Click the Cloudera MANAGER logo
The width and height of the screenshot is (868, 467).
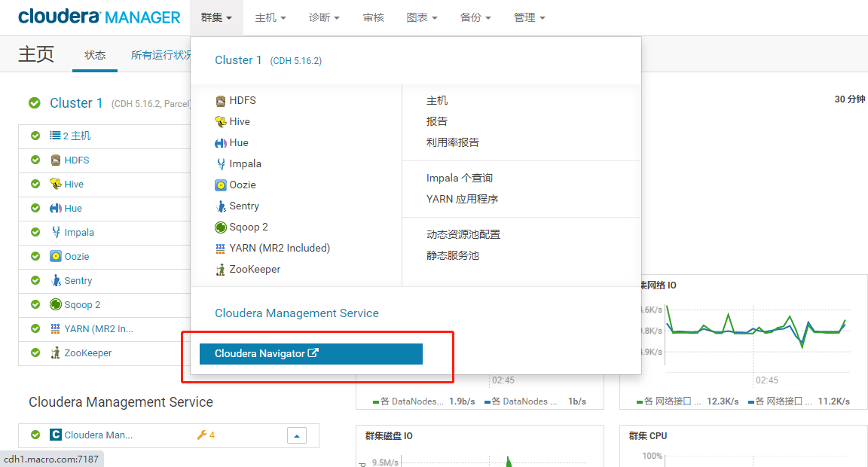99,17
